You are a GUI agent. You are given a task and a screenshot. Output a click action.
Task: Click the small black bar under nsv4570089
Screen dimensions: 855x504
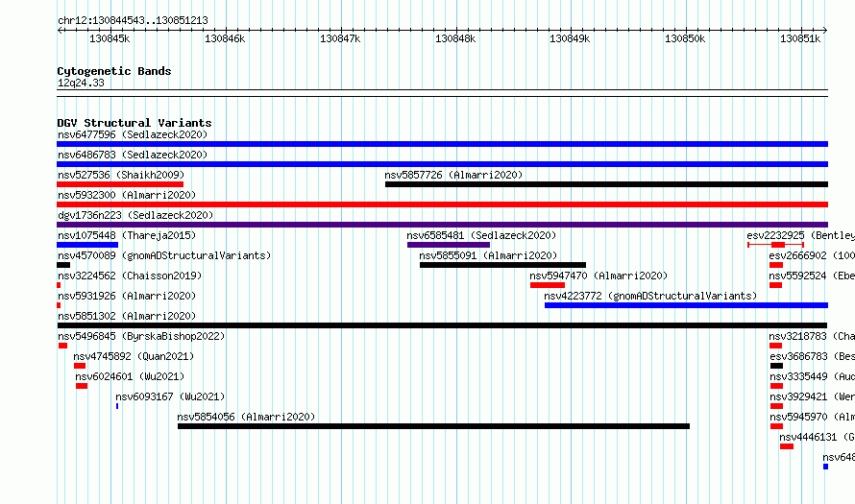pos(63,265)
